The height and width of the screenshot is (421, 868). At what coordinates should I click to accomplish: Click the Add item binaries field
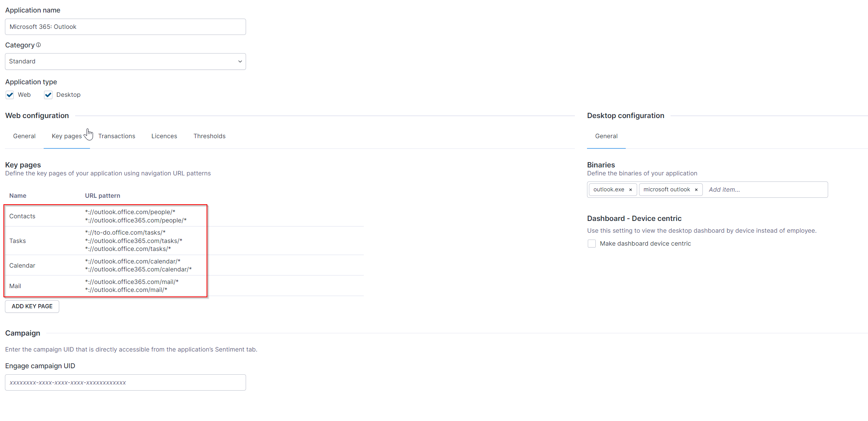765,190
